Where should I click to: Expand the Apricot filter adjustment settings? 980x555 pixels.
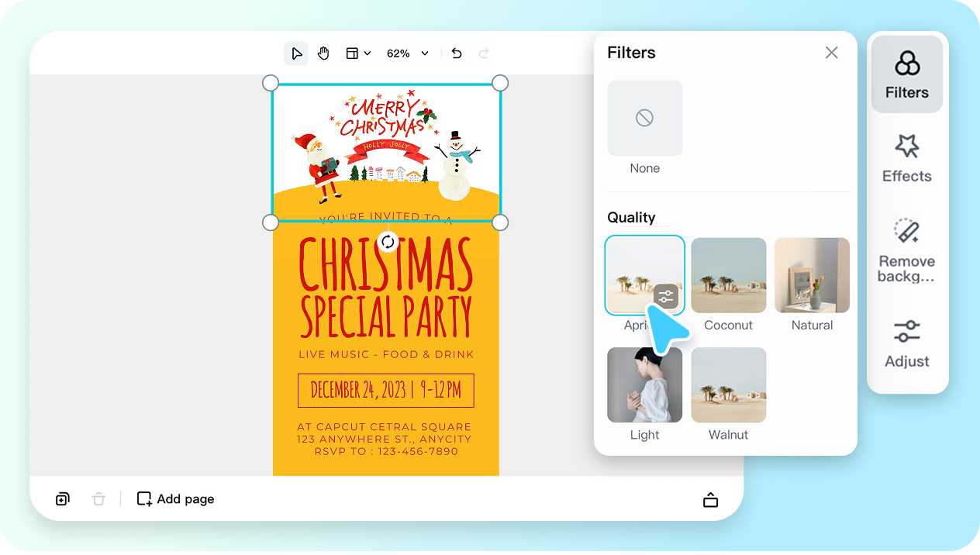coord(665,296)
